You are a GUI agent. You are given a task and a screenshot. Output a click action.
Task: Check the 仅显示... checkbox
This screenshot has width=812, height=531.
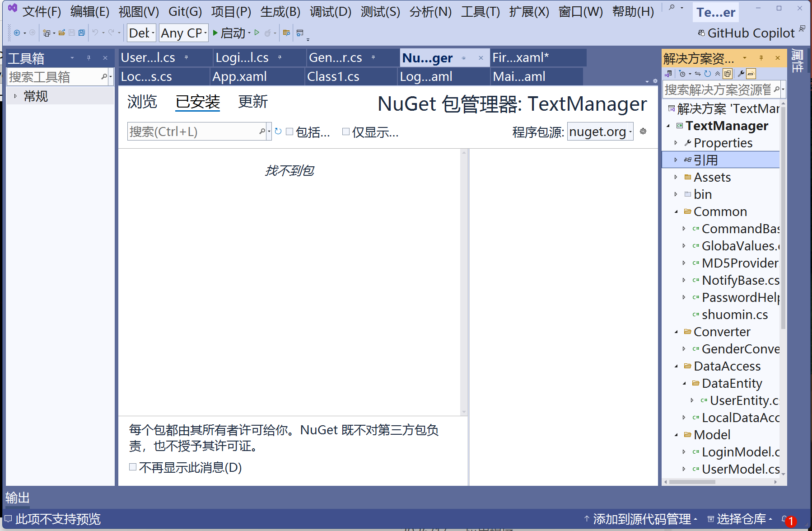346,132
